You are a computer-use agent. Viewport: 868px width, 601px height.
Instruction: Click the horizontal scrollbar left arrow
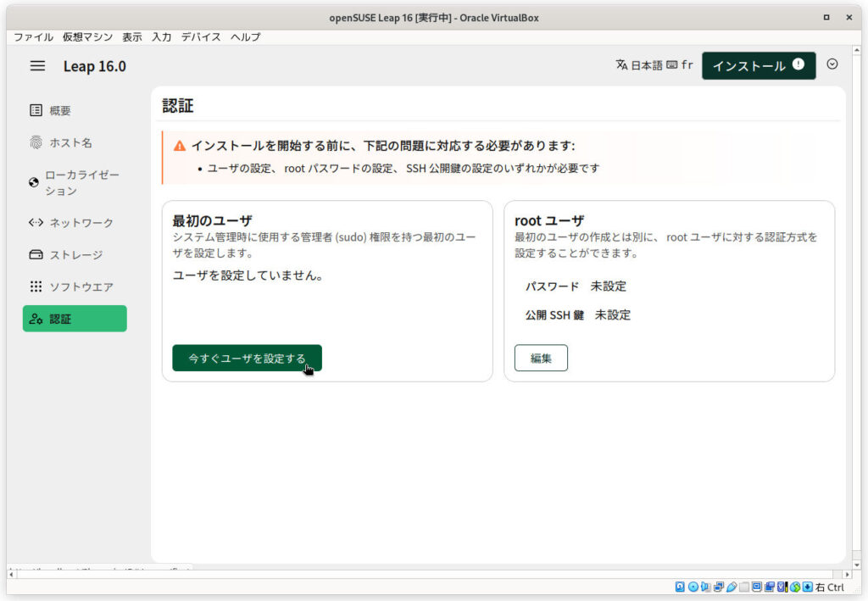[x=11, y=575]
